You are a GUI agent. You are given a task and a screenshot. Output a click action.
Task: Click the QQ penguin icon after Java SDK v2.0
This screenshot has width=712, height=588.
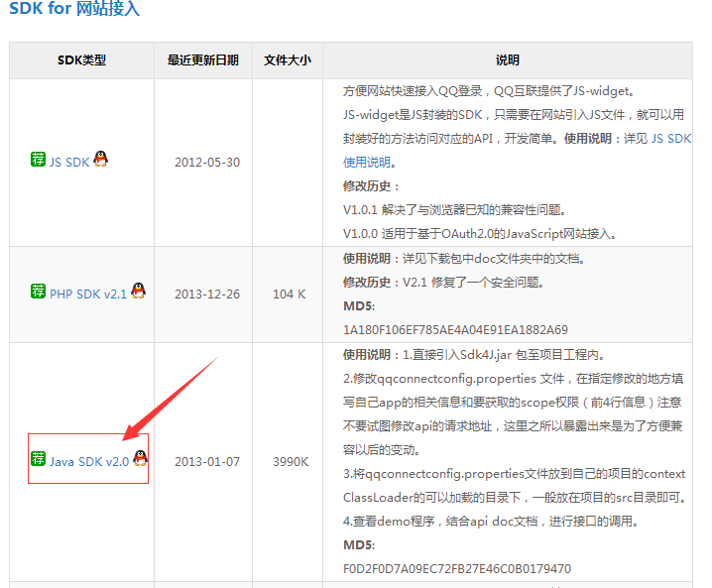(x=140, y=458)
